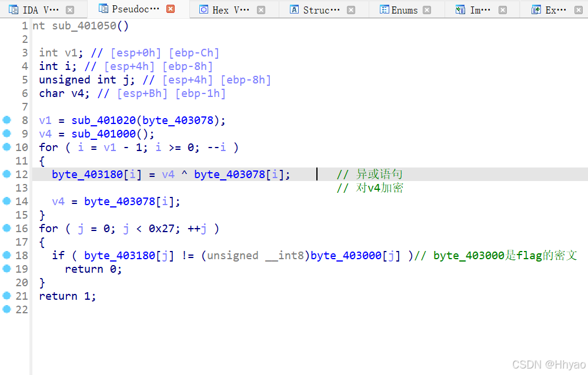588x375 pixels.
Task: Toggle the breakpoint on line 21
Action: [6, 296]
